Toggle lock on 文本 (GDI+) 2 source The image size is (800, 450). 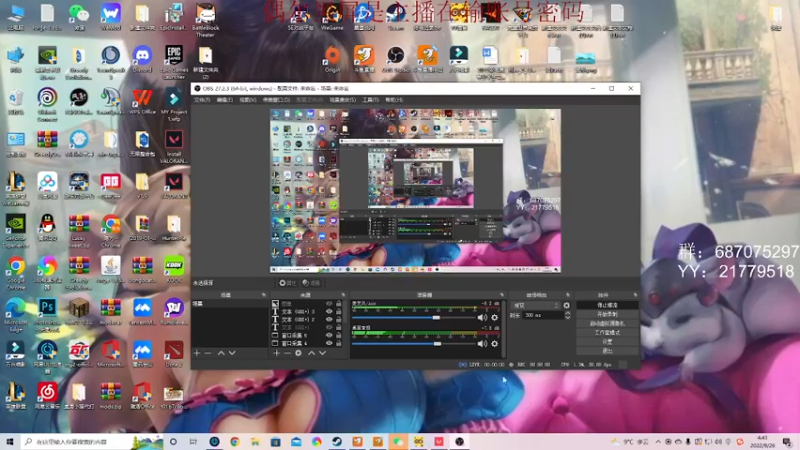[338, 319]
